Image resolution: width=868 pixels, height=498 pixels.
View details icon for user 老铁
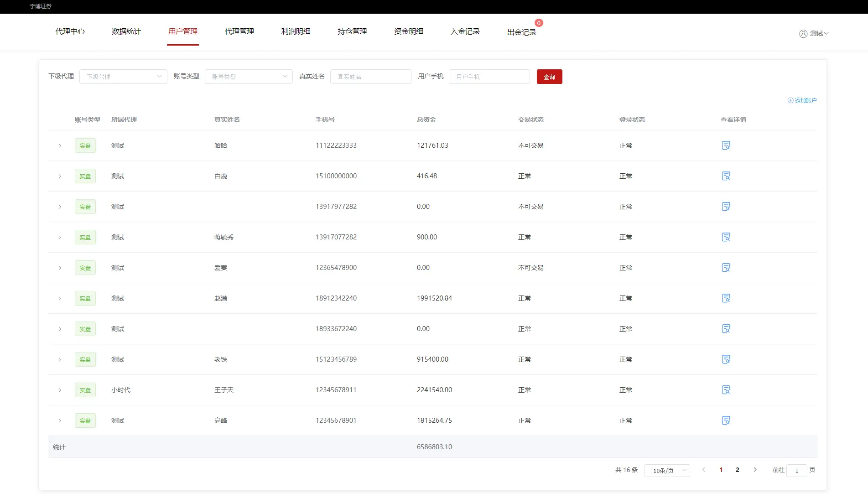pos(726,359)
